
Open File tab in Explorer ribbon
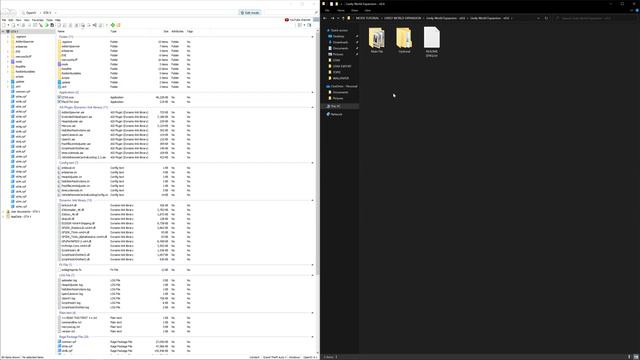click(327, 11)
